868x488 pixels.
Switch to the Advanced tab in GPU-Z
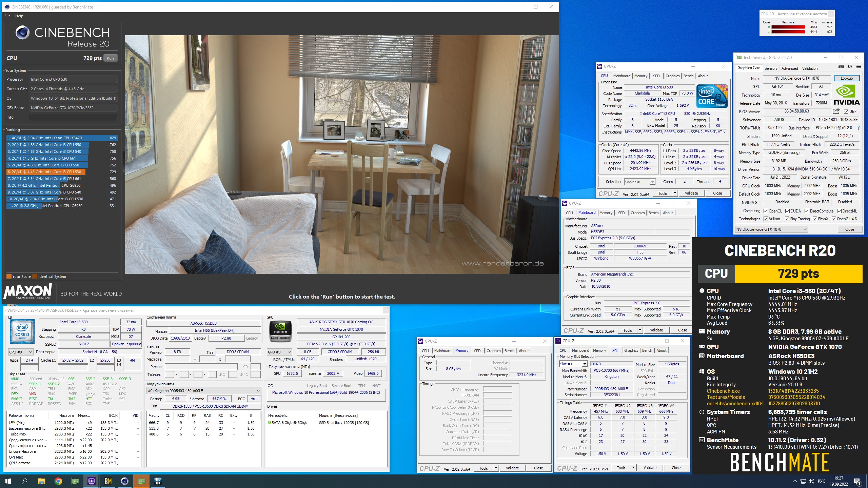point(789,68)
